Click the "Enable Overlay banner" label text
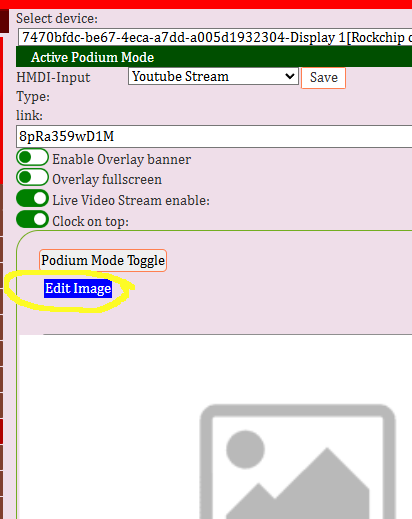This screenshot has width=412, height=519. point(122,159)
